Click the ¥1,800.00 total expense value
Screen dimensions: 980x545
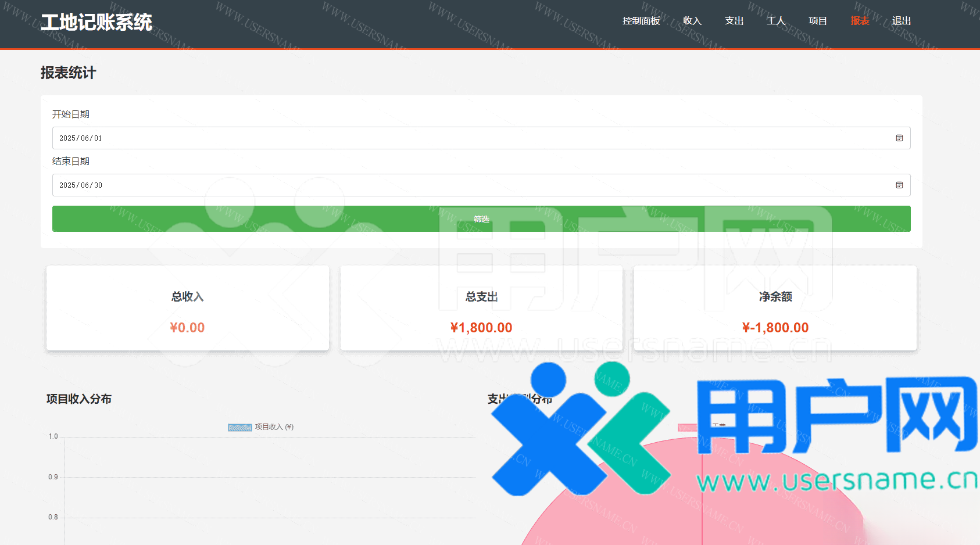pyautogui.click(x=481, y=328)
